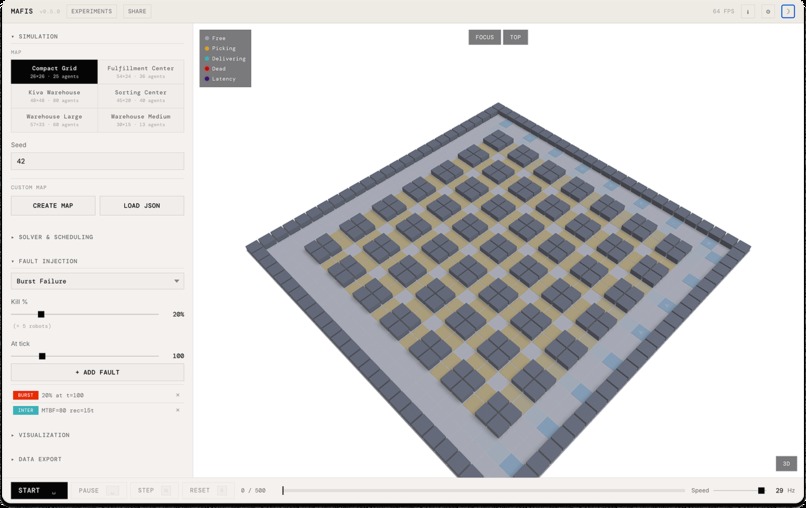Open the Burst Failure fault type dropdown
The image size is (806, 508).
pyautogui.click(x=97, y=281)
